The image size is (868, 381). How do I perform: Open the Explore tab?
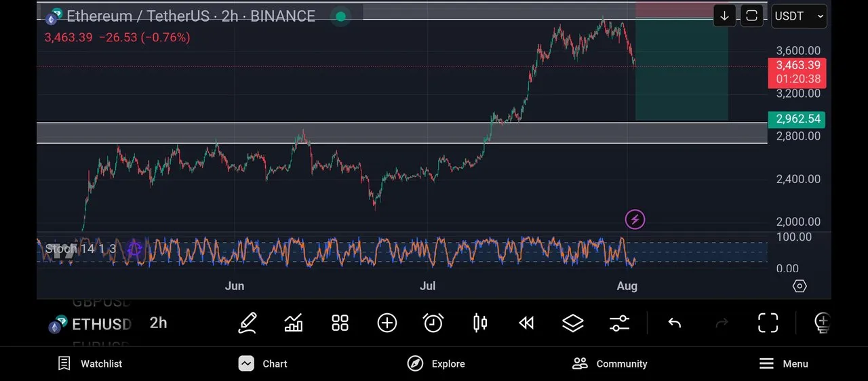pos(436,363)
